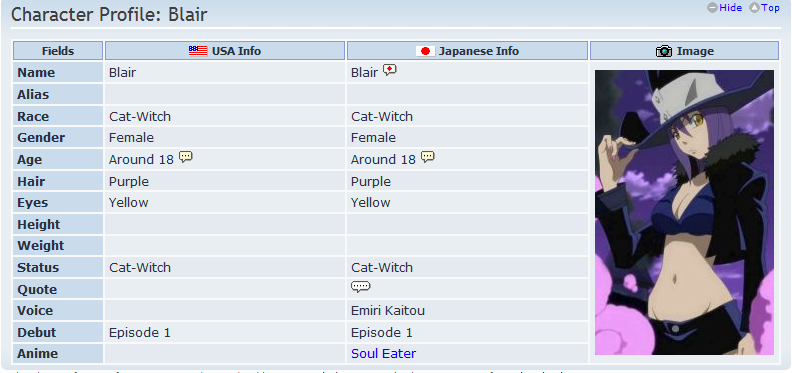Click the Hair field label

(x=31, y=181)
